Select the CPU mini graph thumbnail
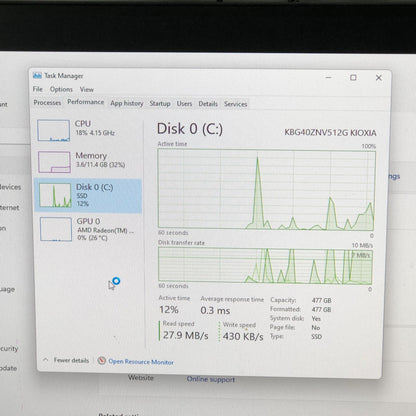Screen dimensions: 416x416 click(x=53, y=130)
